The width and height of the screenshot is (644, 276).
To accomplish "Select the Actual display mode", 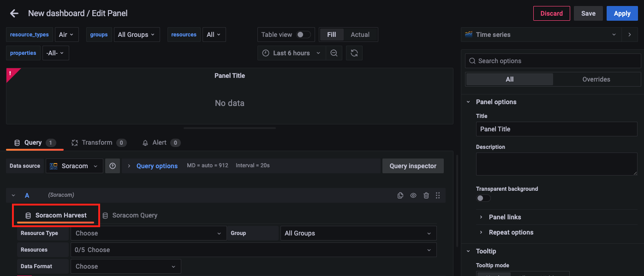I will (360, 35).
